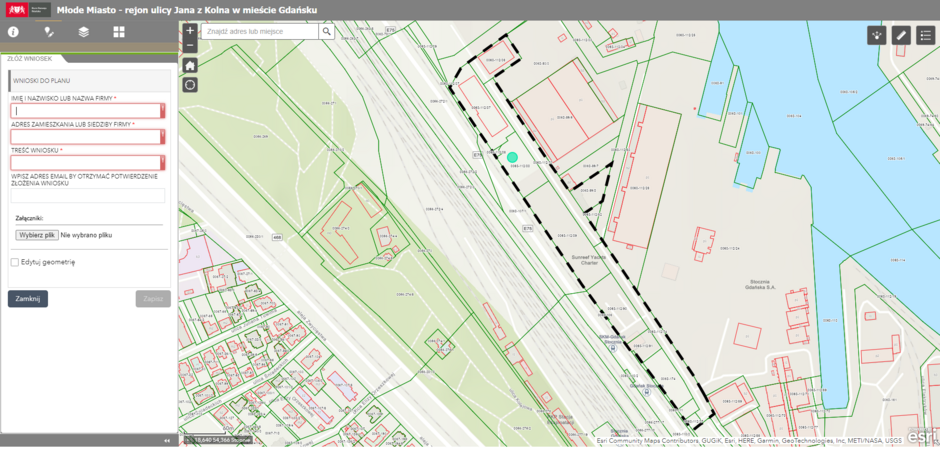Open the info panel icon
940x455 pixels.
14,32
